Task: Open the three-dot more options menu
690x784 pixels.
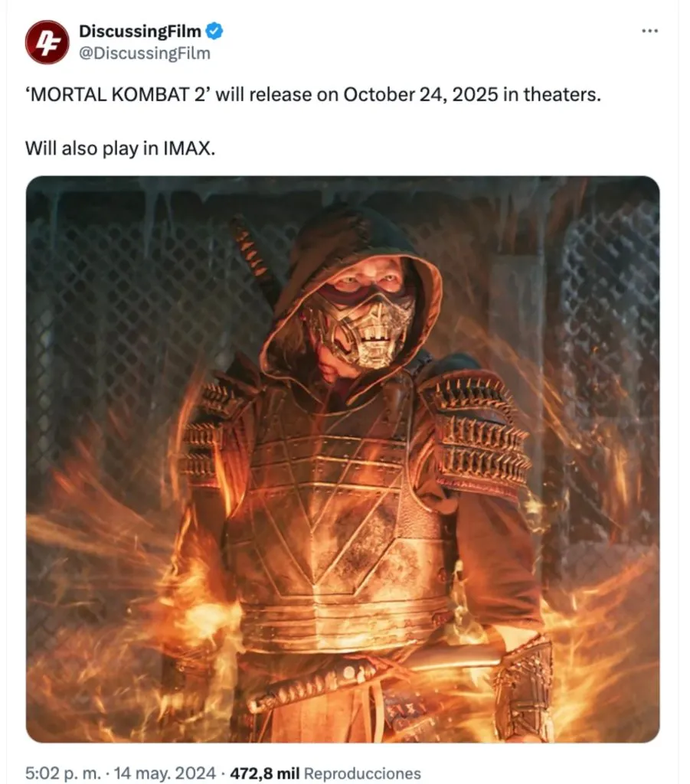Action: tap(649, 31)
